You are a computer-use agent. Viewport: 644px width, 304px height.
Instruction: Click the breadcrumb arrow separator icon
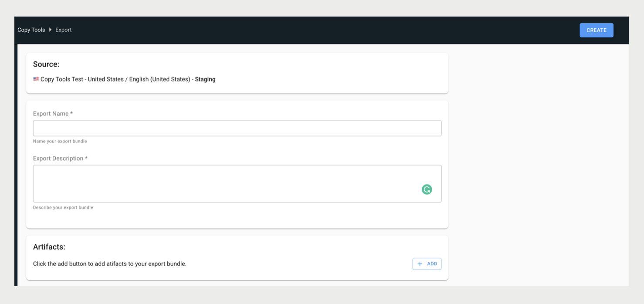[x=50, y=30]
